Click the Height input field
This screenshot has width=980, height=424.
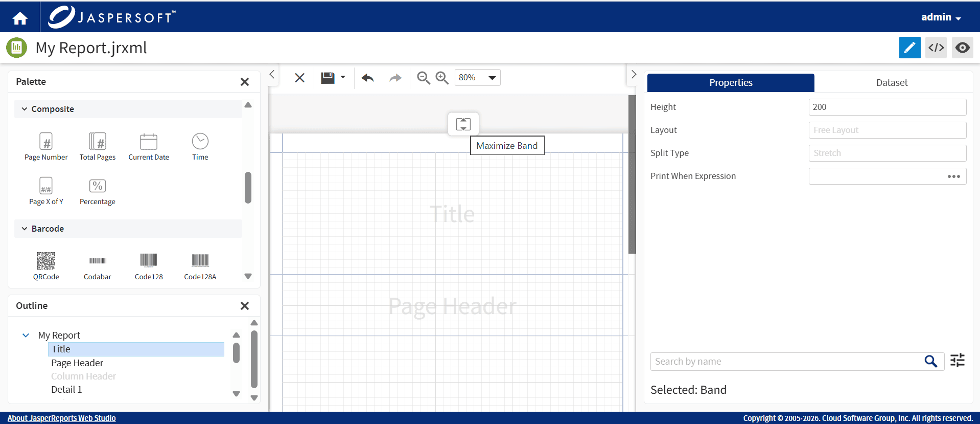point(887,107)
